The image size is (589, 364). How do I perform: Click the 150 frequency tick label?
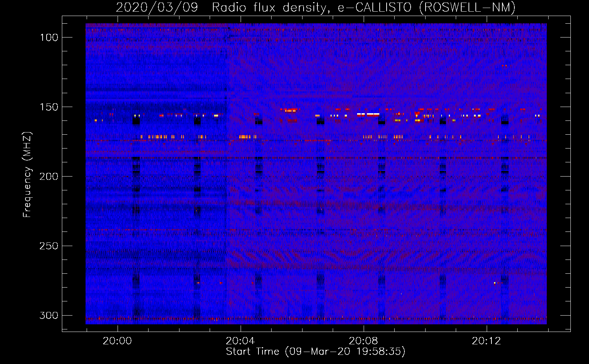pos(49,107)
